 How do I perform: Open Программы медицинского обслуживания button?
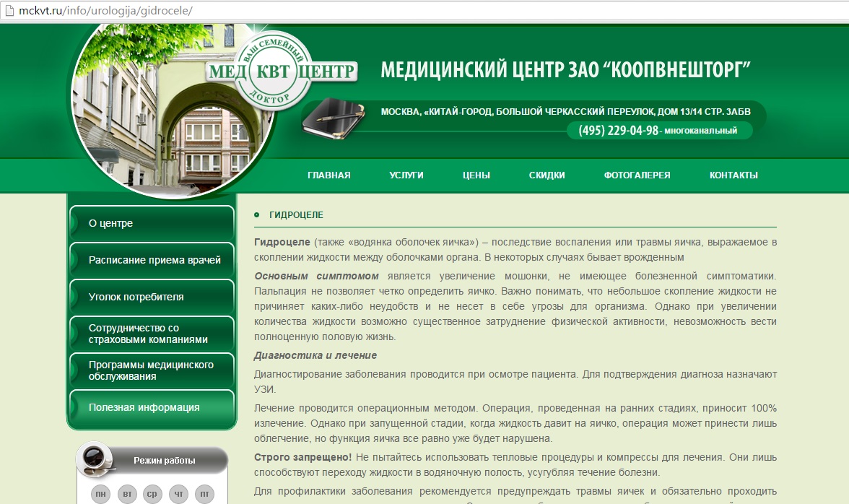coord(152,370)
